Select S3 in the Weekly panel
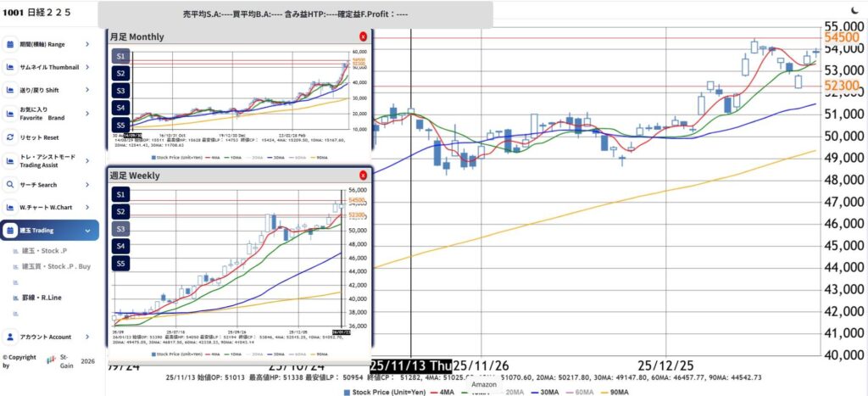Image resolution: width=868 pixels, height=396 pixels. click(120, 229)
